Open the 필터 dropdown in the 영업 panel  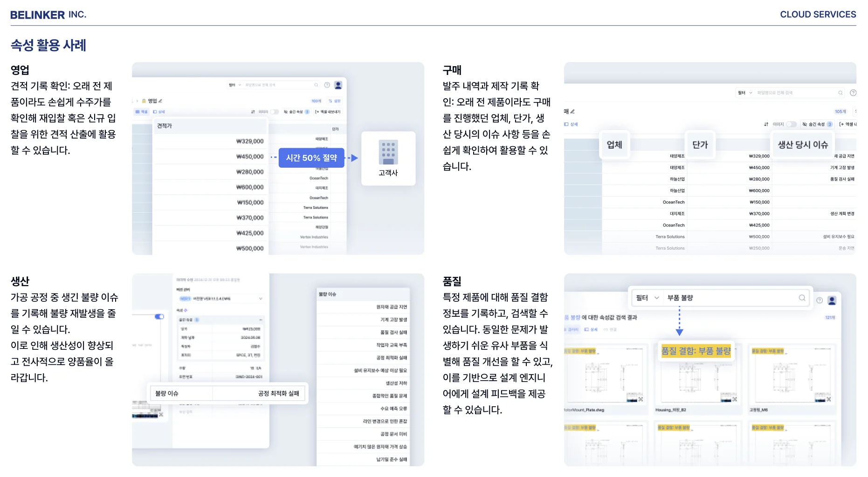point(235,85)
